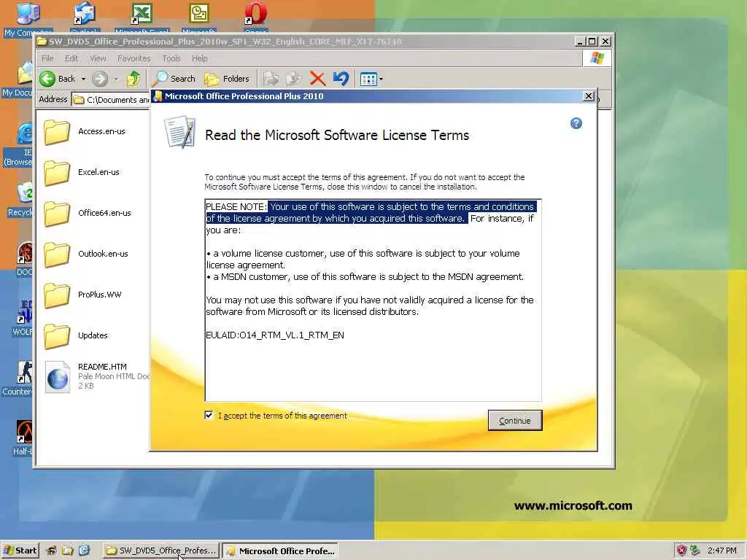Maximize the SW_DVD5 Explorer window
The width and height of the screenshot is (747, 560).
point(592,42)
